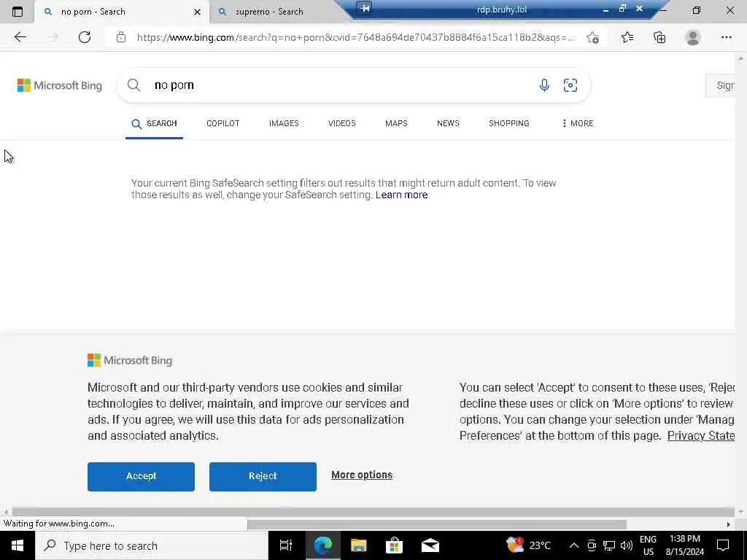Viewport: 747px width, 560px height.
Task: Open the volume control in the system tray
Action: tap(627, 545)
